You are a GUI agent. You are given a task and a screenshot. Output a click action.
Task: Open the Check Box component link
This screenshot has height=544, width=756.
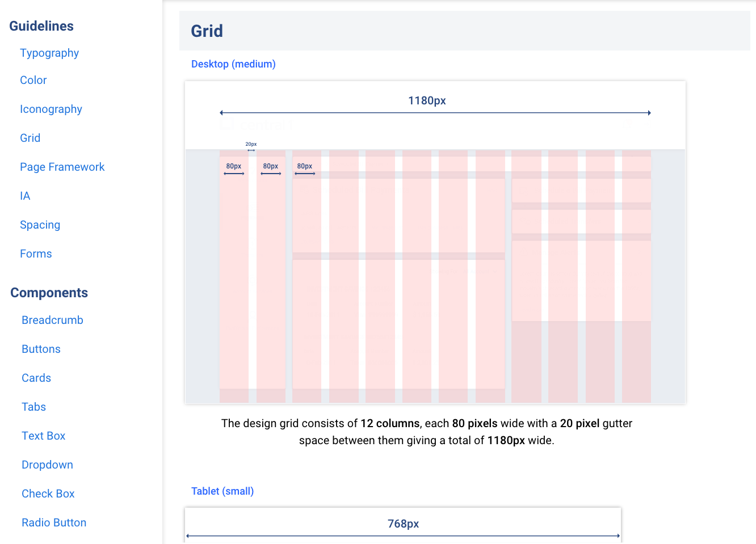coord(48,494)
